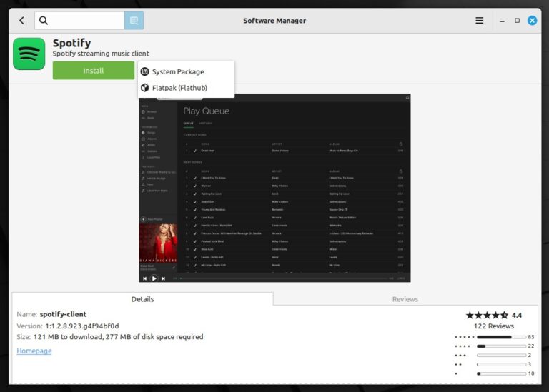Toggle the search-in-descriptions button
This screenshot has height=392, width=549.
pos(134,21)
